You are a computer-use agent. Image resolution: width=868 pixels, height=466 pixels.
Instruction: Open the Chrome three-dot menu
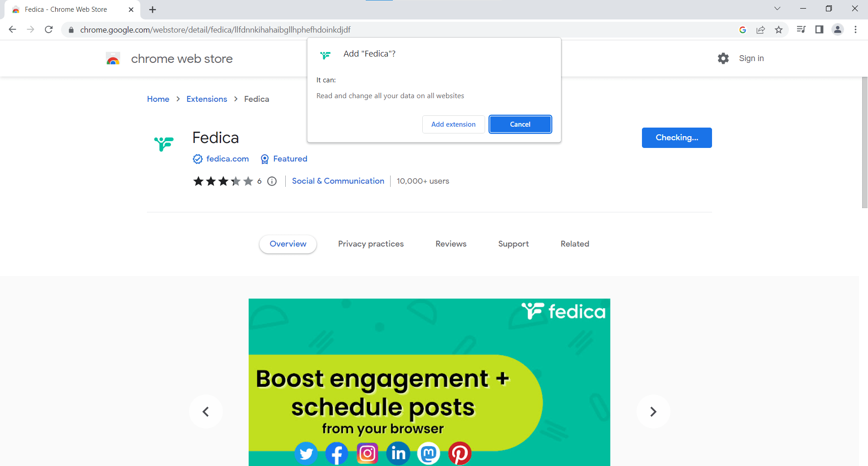(x=855, y=29)
